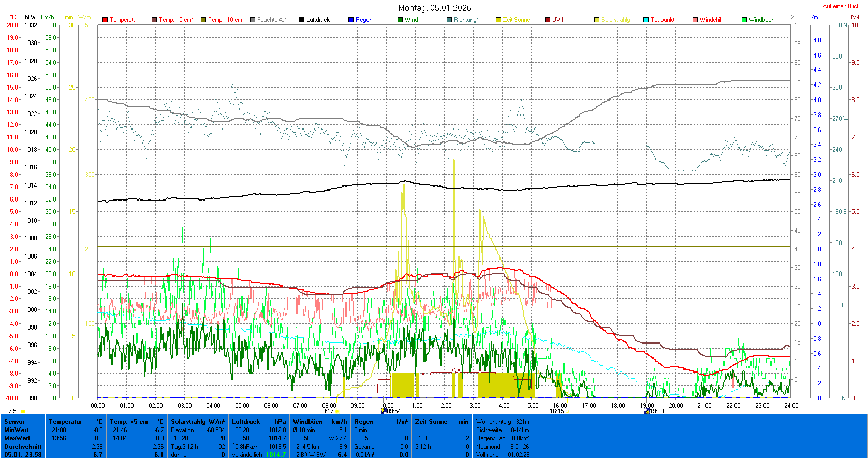This screenshot has height=458, width=868.
Task: Click the cyan Taupunkt legend square
Action: tap(646, 20)
